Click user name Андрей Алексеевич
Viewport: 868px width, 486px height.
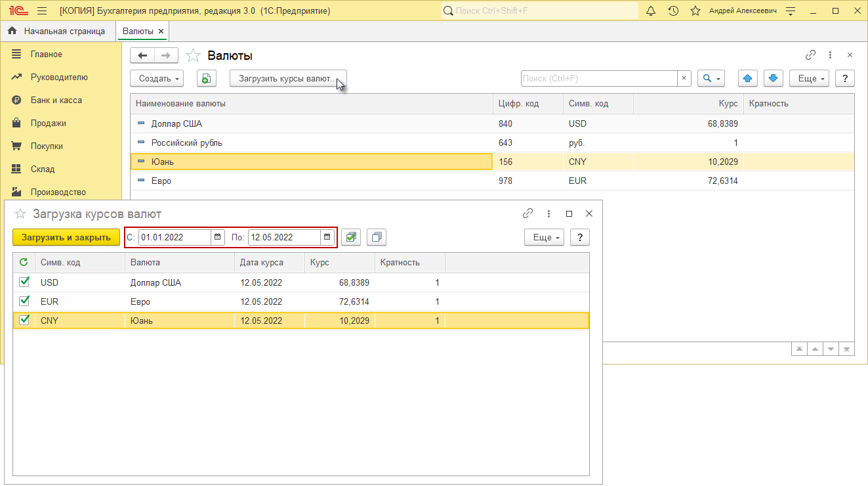pos(741,11)
